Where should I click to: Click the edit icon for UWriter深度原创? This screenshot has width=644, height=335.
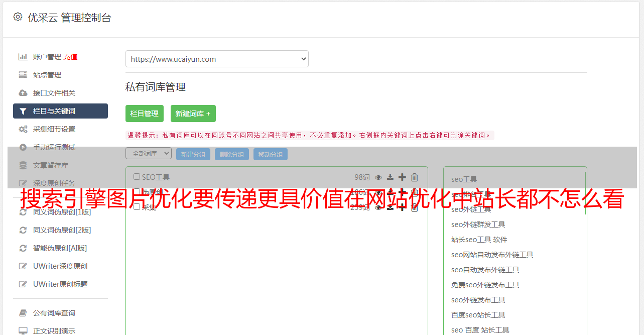point(23,266)
